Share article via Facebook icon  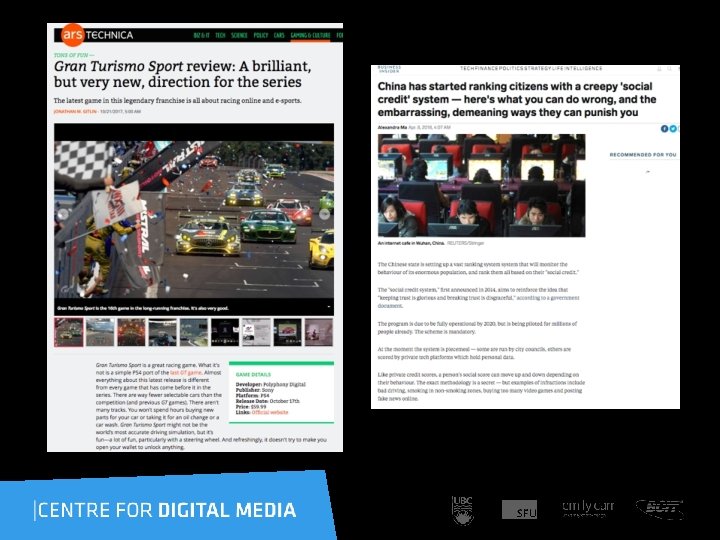(664, 129)
